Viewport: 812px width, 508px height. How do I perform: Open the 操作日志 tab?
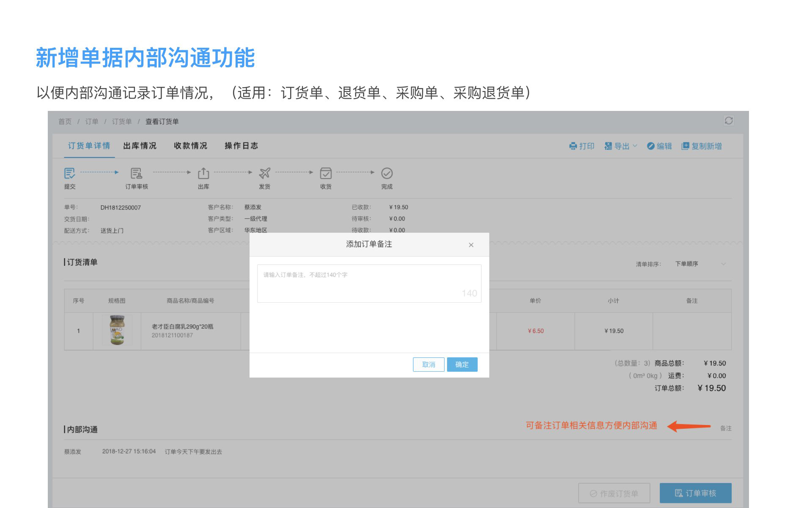[x=241, y=146]
